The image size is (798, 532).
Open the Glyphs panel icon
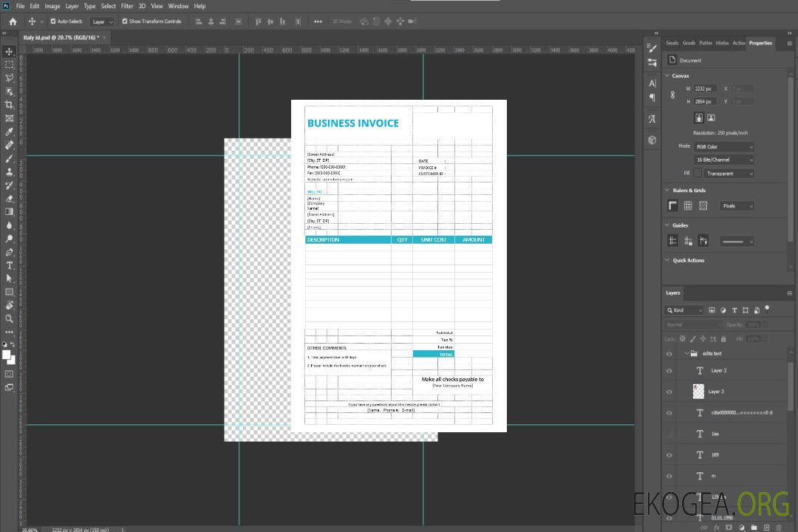tap(652, 119)
